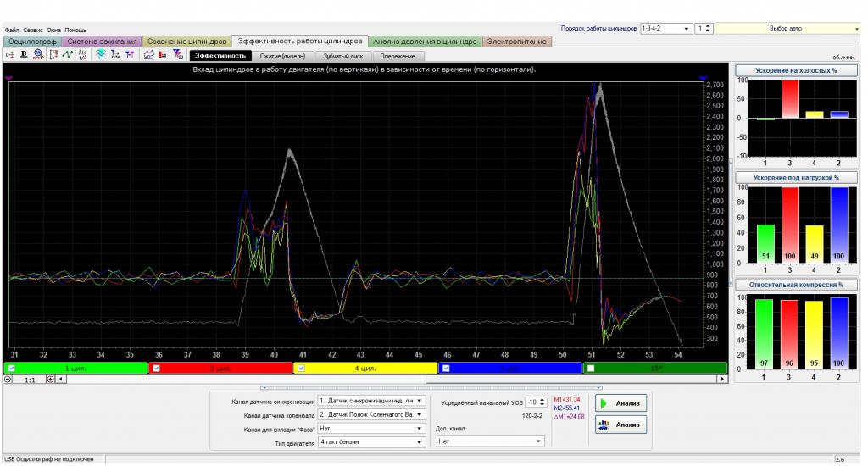Click the teal cursor measurement icon
The image size is (868, 466).
click(100, 55)
